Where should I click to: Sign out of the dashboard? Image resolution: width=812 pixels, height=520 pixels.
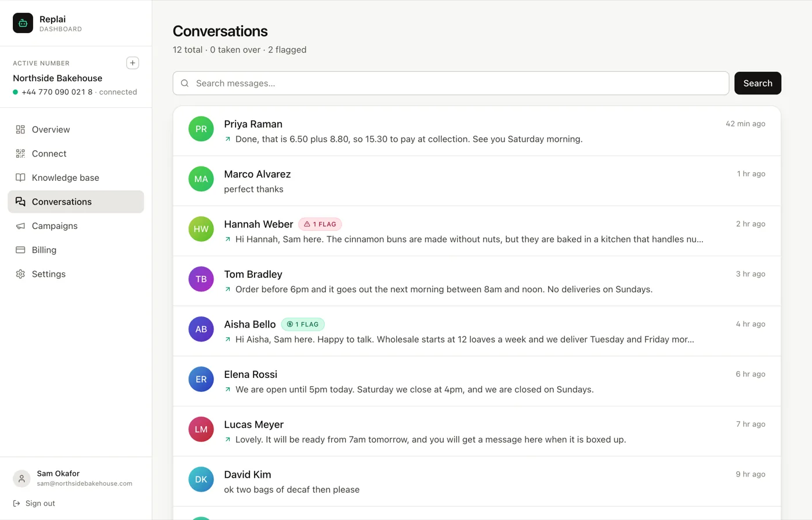[34, 504]
